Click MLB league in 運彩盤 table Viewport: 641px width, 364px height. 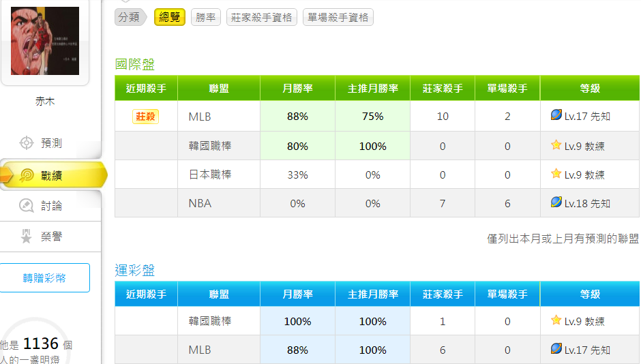[x=200, y=350]
